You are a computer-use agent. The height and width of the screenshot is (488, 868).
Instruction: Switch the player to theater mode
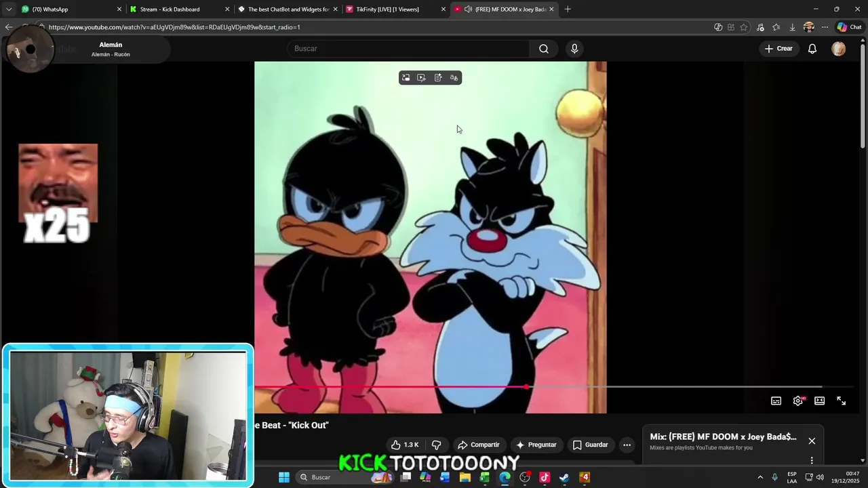click(x=819, y=401)
